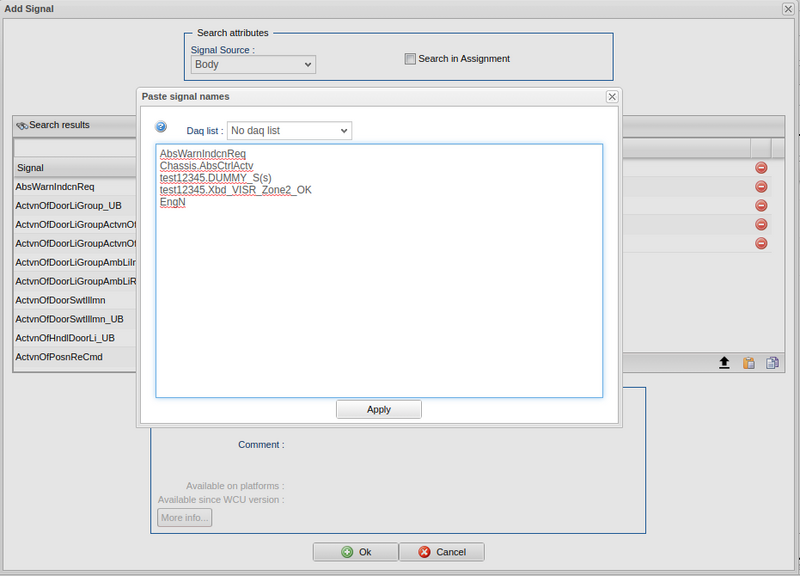This screenshot has width=800, height=576.
Task: Remove the fourth signal with its red minus icon
Action: tap(761, 224)
